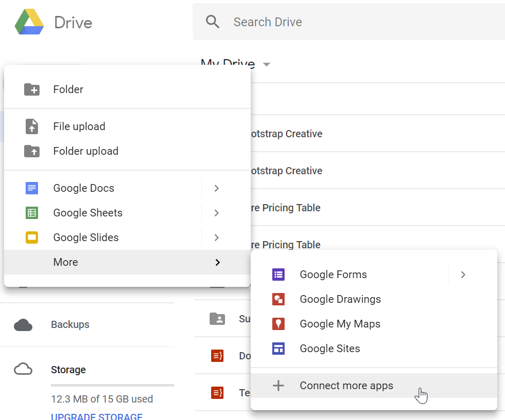
Task: Click the purple Google Forms icon
Action: pyautogui.click(x=278, y=275)
